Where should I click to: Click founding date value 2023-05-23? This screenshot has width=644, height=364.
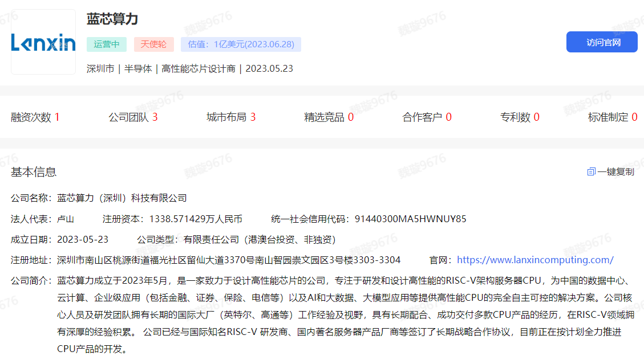point(83,240)
